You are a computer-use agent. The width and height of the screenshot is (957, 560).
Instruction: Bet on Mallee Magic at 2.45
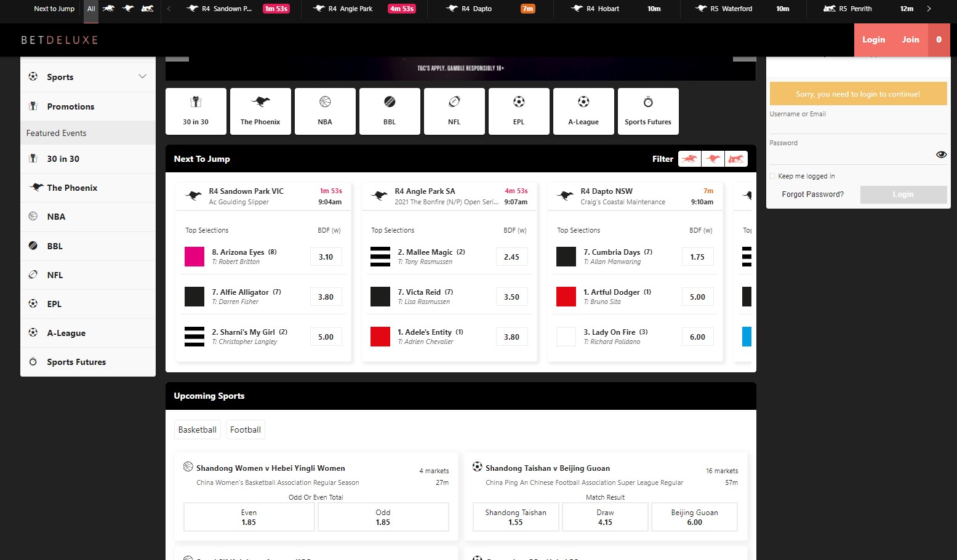tap(511, 257)
